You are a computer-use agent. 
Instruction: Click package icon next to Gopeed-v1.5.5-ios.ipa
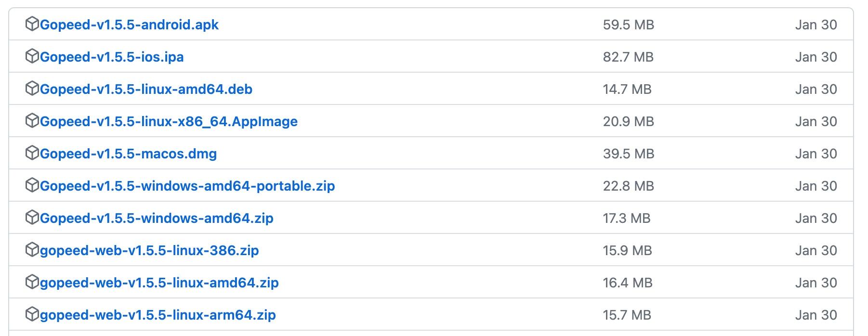coord(32,56)
